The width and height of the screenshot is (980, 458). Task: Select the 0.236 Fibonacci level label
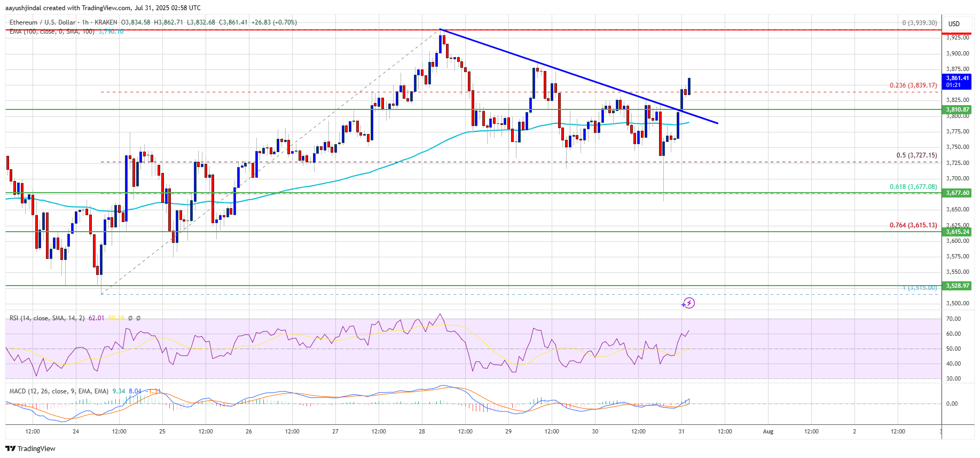tap(913, 85)
